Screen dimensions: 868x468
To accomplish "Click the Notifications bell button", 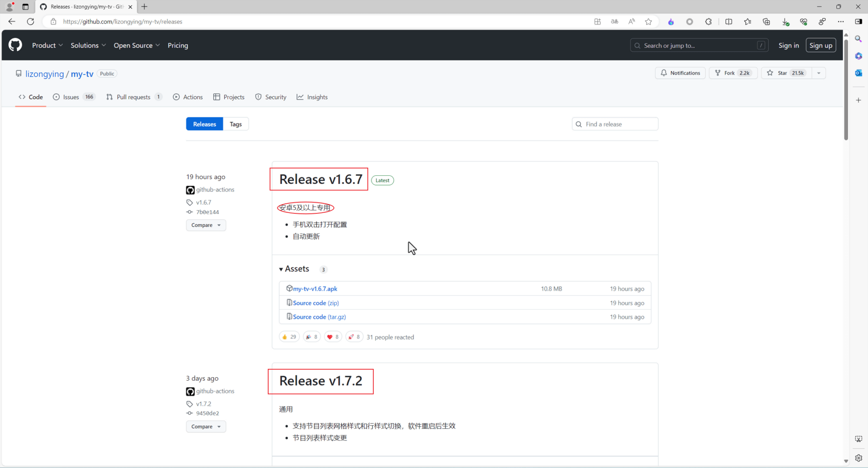I will (x=680, y=73).
